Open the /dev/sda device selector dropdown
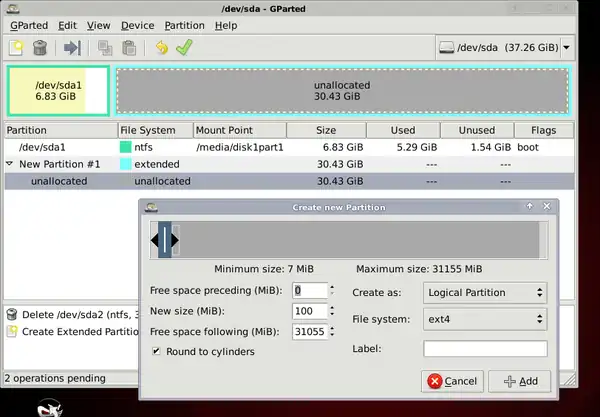 pos(505,47)
